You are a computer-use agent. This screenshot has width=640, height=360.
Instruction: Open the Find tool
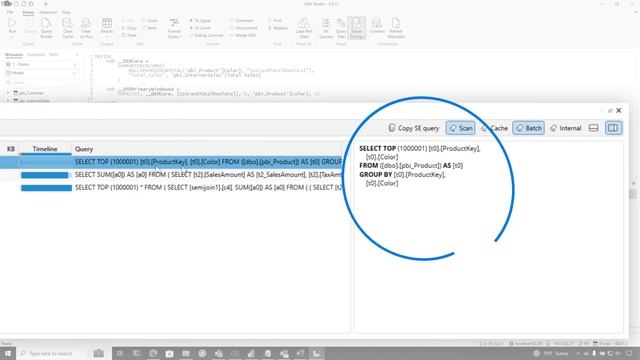pyautogui.click(x=275, y=20)
